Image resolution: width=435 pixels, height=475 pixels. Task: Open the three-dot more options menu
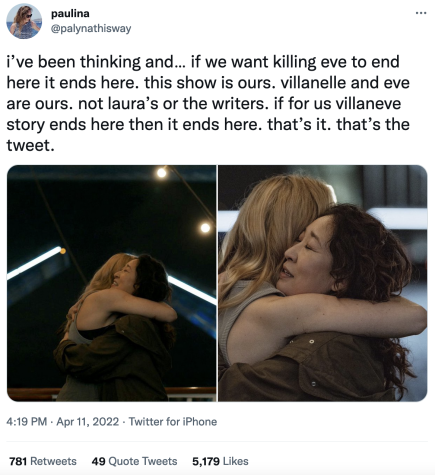(421, 13)
